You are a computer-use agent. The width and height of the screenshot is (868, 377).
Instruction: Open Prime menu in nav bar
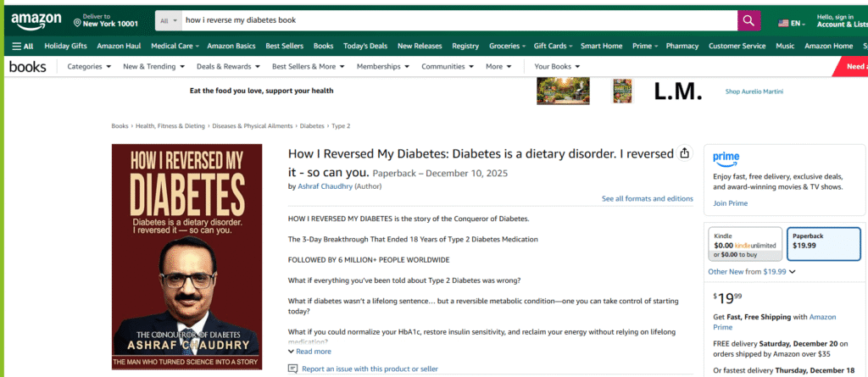[x=645, y=46]
